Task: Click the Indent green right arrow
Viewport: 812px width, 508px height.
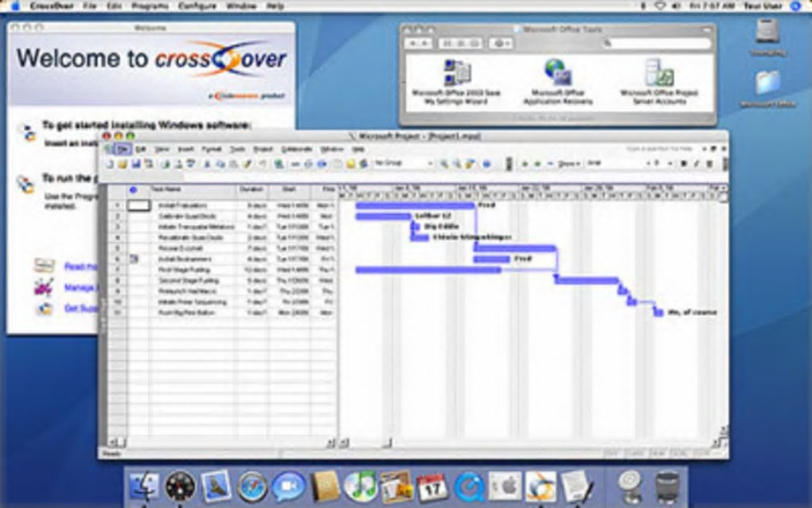Action: [x=537, y=164]
